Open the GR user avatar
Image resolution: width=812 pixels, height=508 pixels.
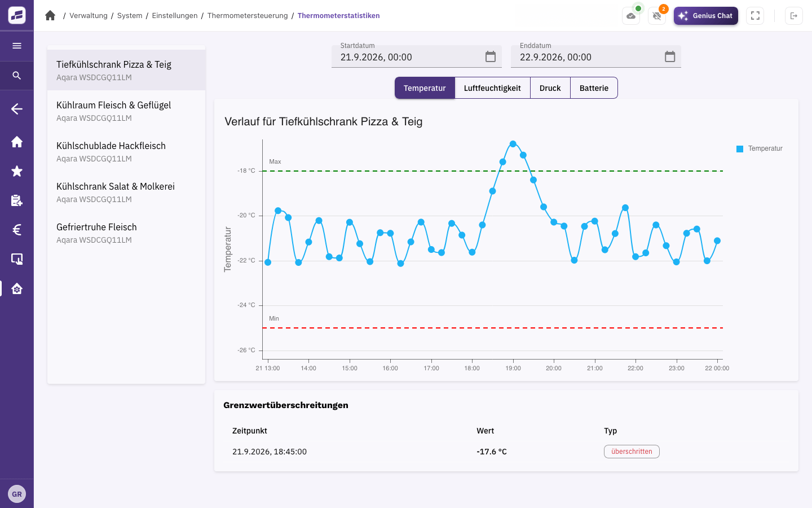[x=17, y=494]
